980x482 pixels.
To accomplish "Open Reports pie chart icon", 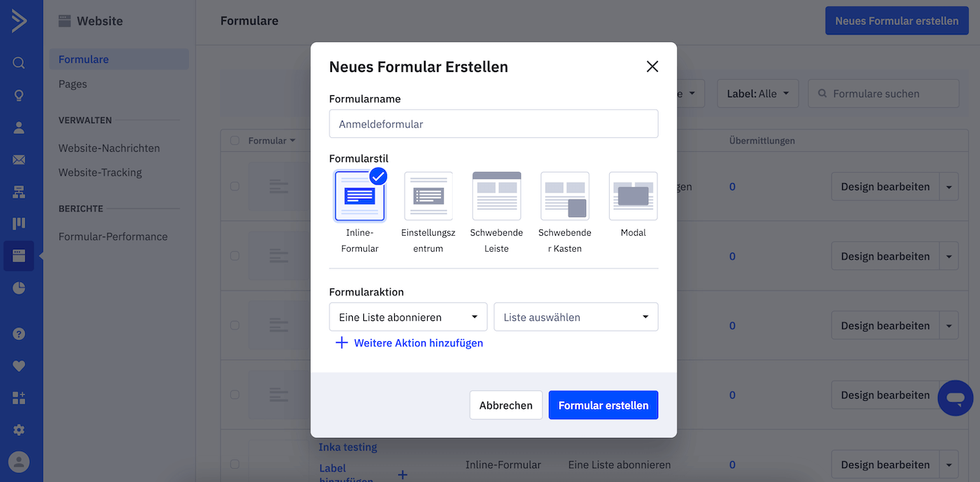I will (x=19, y=288).
